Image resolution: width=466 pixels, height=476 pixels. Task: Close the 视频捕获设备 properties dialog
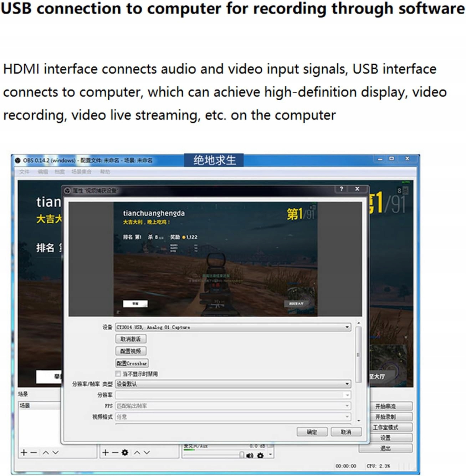[x=357, y=189]
